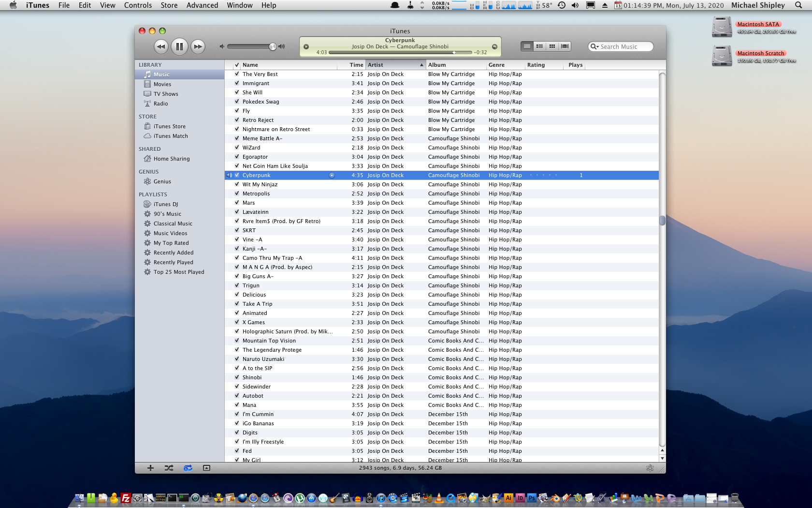
Task: Open Genius in sidebar
Action: coord(180,181)
